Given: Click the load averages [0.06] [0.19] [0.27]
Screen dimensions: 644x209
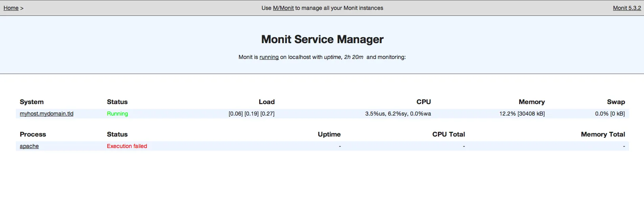Looking at the screenshot, I should coord(251,114).
